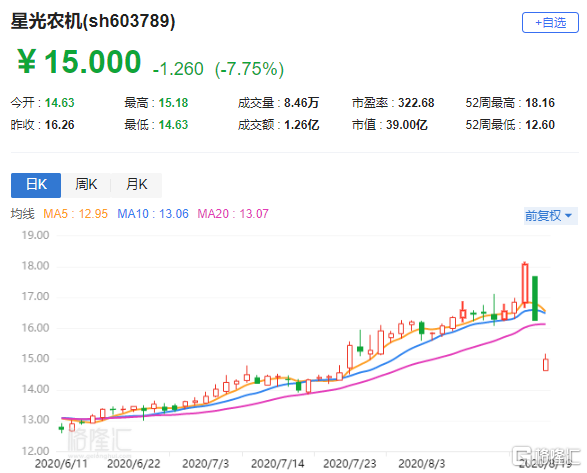Click the current price ¥15.000
The image size is (587, 473).
(79, 61)
